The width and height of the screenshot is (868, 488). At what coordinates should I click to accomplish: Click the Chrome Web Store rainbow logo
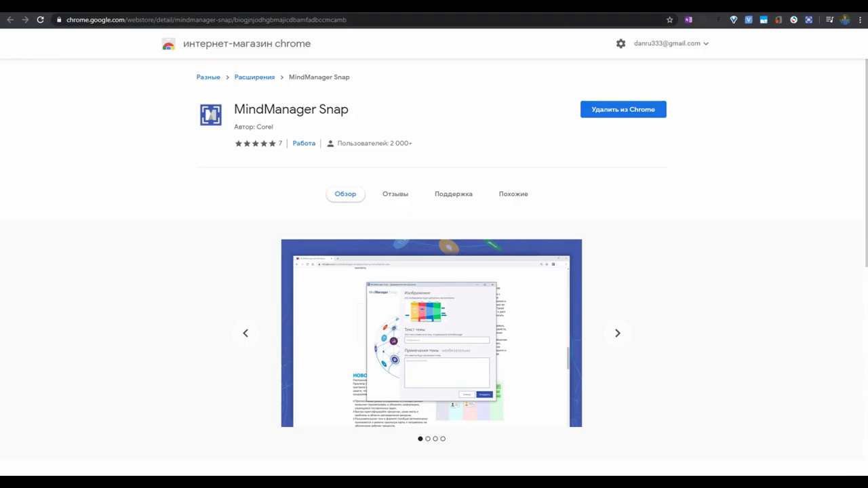coord(169,44)
